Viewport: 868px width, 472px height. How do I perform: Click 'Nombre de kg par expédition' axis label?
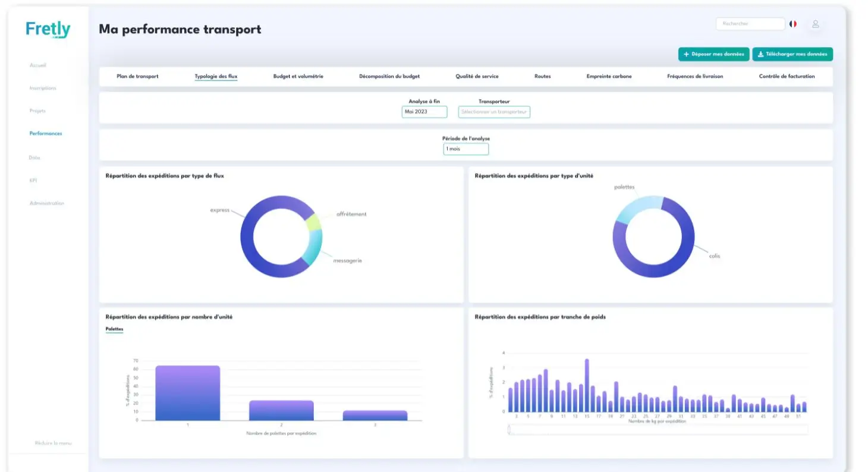coord(657,421)
